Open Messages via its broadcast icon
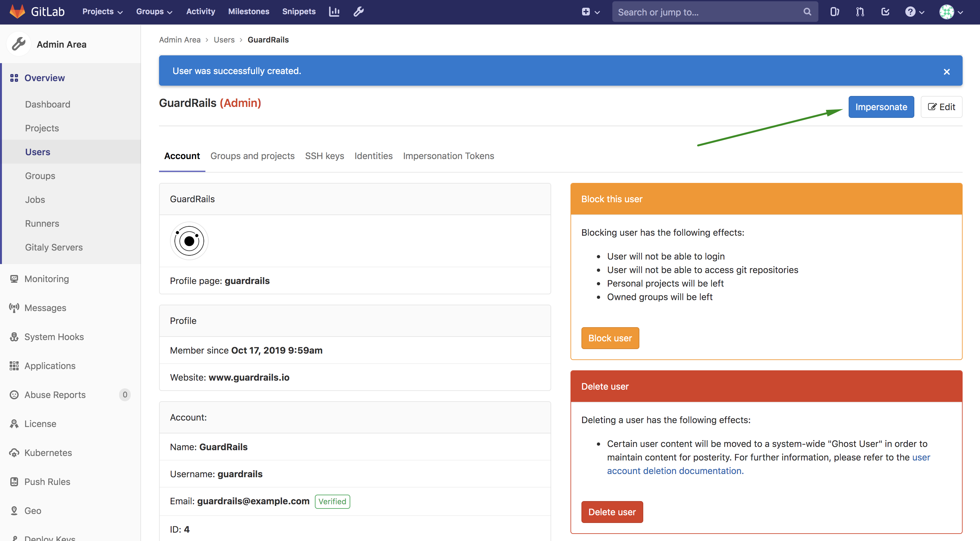Image resolution: width=980 pixels, height=541 pixels. 45,308
